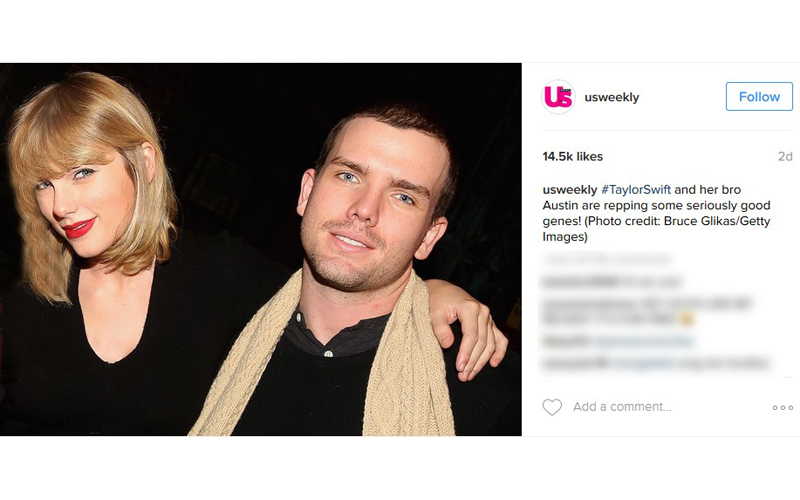Follow the usweekly account
Viewport: 800px width, 500px height.
point(759,96)
